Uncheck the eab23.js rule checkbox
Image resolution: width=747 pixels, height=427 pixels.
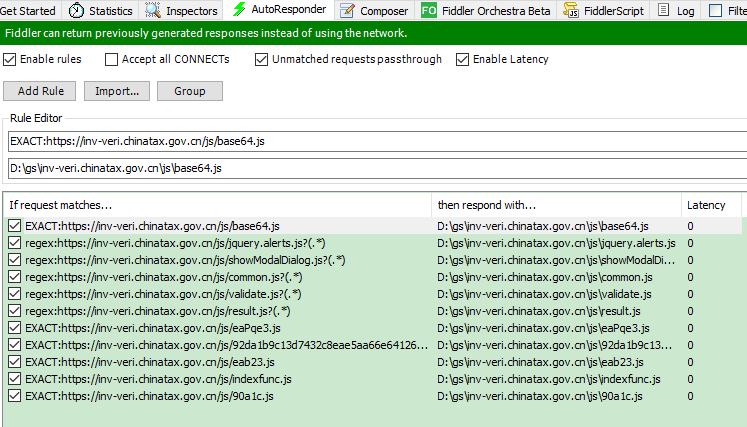click(15, 362)
